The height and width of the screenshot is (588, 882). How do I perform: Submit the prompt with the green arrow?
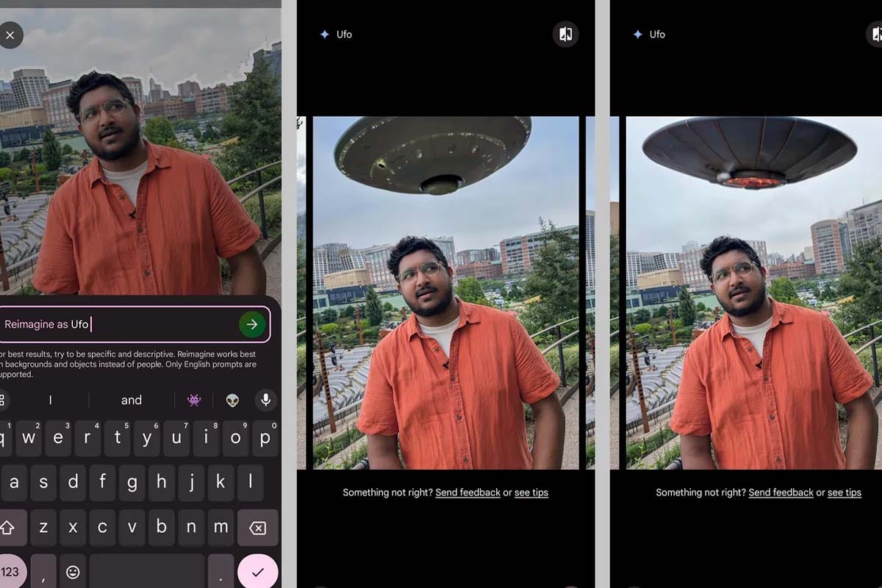251,324
